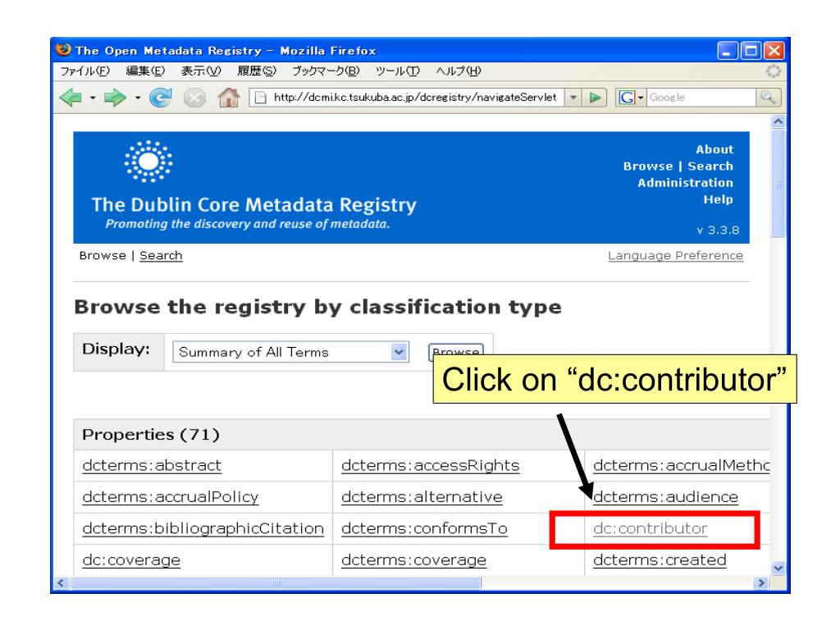Open the 表示(V) menu
Image resolution: width=840 pixels, height=630 pixels.
[x=201, y=71]
